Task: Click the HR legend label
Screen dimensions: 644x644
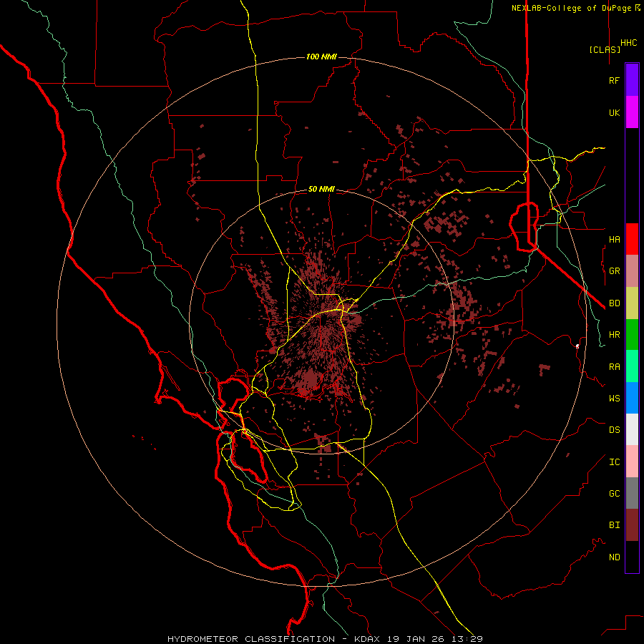Action: coord(615,335)
